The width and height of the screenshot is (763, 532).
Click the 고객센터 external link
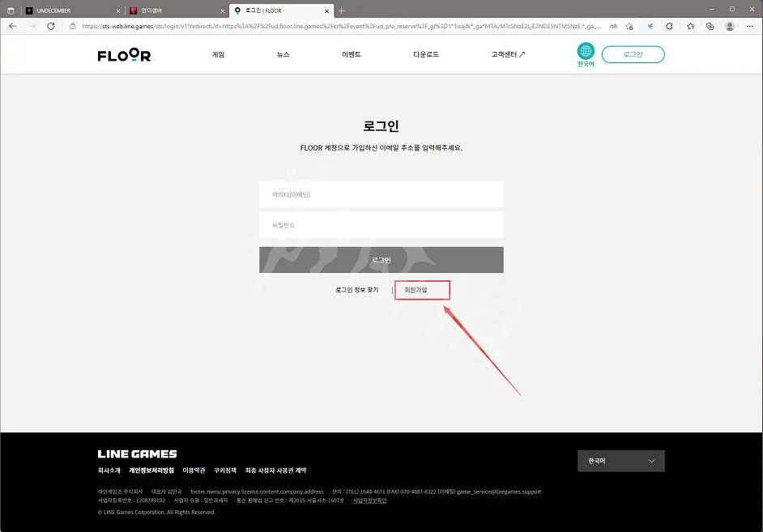pos(508,55)
